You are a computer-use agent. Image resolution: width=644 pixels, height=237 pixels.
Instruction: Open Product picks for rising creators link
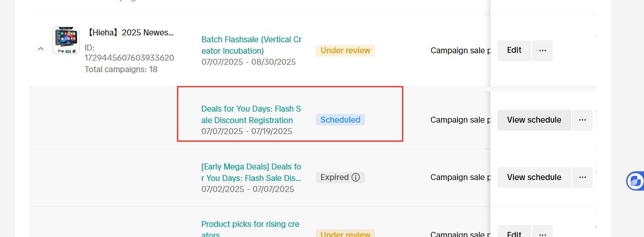[x=250, y=225]
